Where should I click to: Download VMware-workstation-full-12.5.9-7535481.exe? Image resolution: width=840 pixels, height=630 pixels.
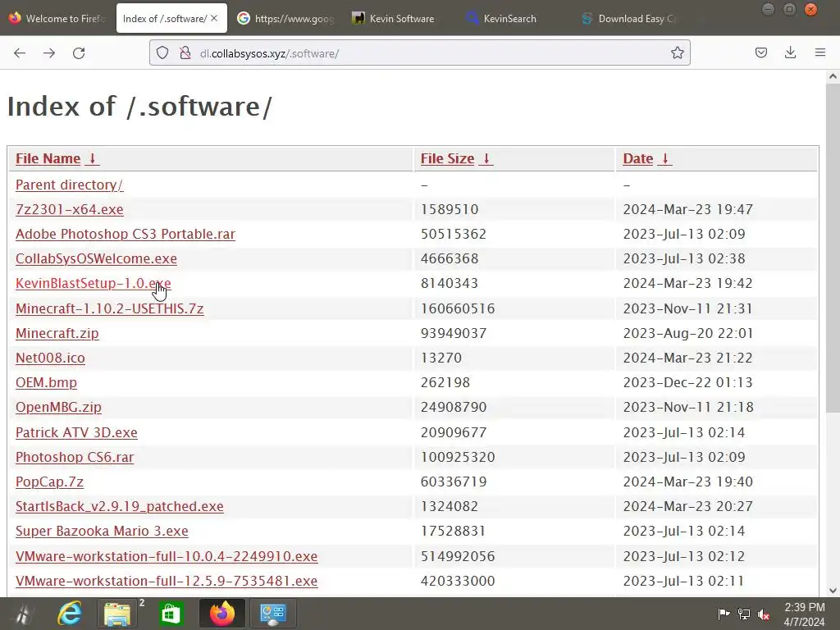tap(167, 581)
